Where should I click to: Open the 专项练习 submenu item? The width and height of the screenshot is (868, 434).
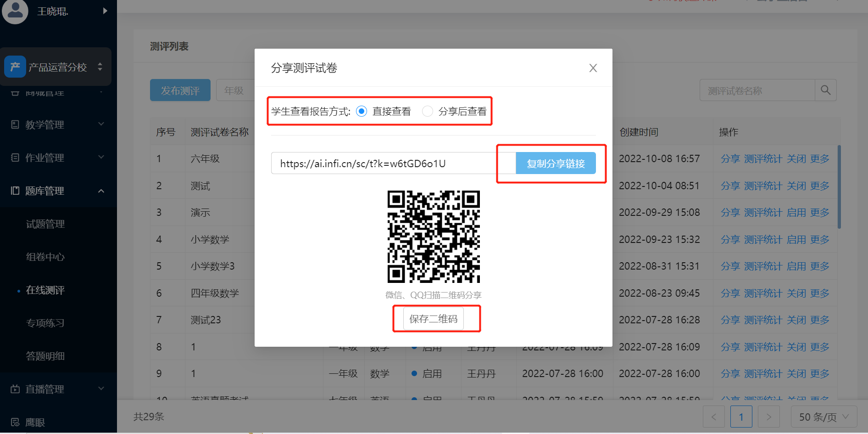pos(45,323)
